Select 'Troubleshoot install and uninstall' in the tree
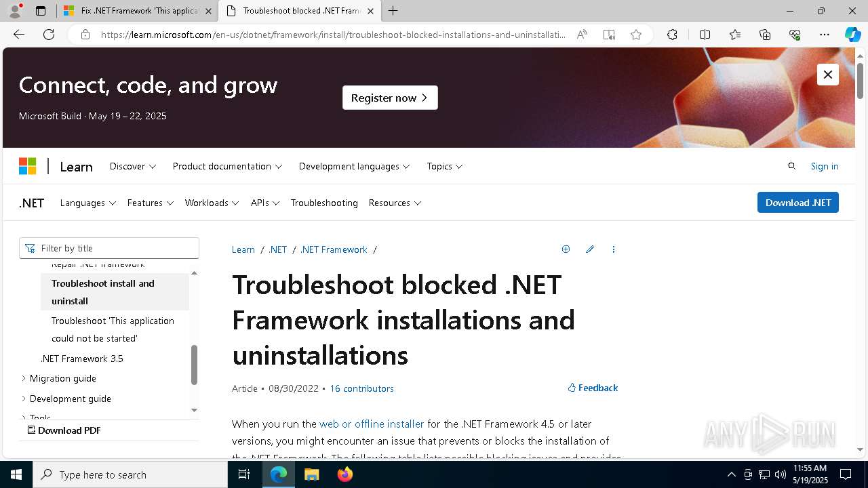 115,292
